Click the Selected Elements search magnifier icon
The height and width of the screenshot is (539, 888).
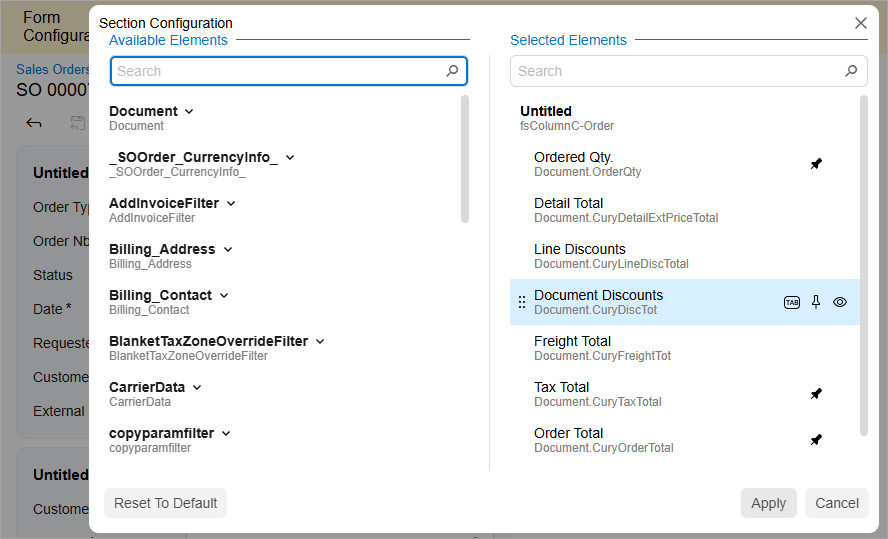pos(851,71)
